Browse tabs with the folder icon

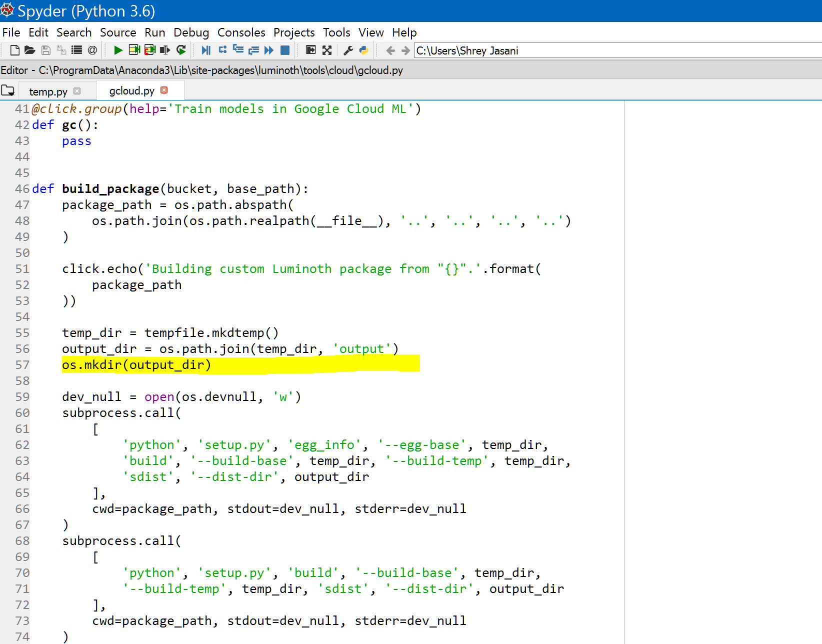tap(8, 90)
